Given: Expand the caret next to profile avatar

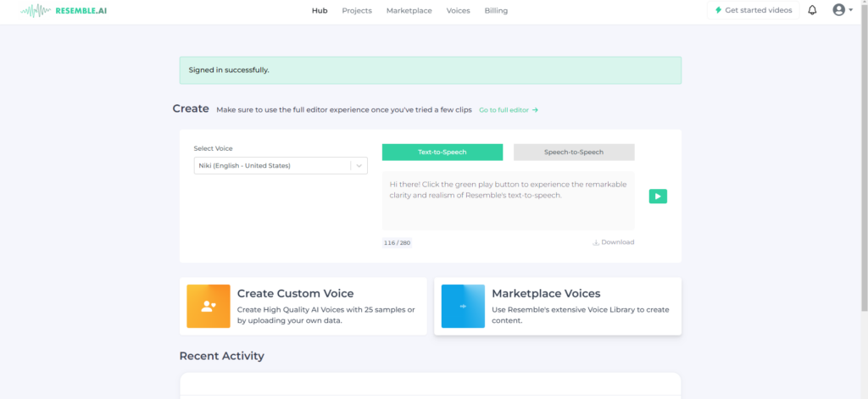Looking at the screenshot, I should click(850, 10).
